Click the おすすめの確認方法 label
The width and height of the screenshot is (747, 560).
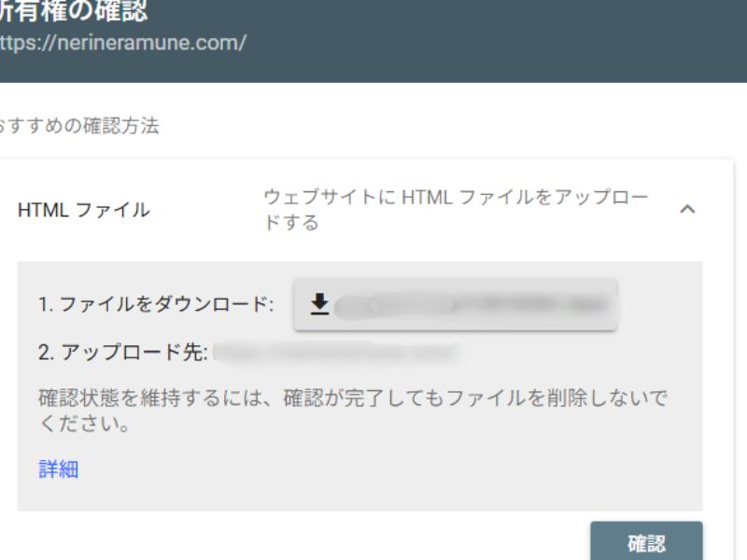[x=79, y=126]
